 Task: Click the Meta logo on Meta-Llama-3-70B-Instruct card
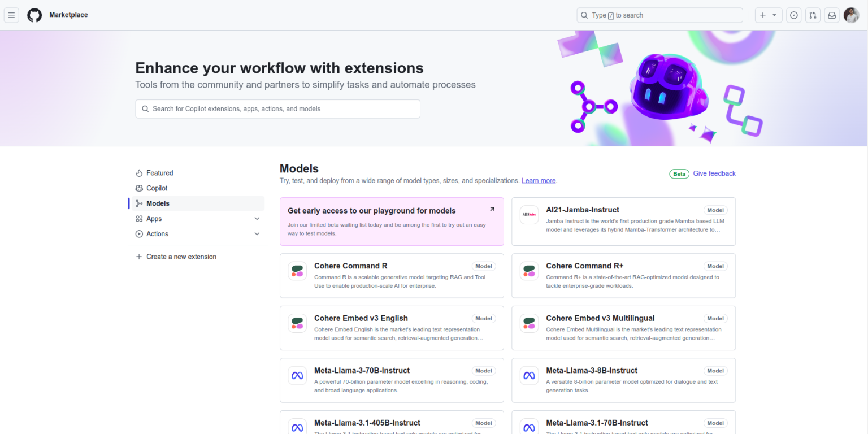(x=297, y=375)
